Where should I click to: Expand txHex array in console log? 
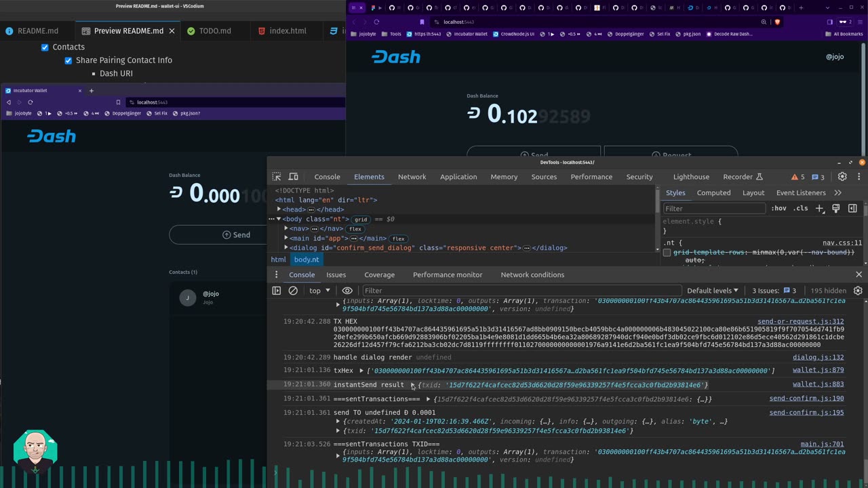pos(361,371)
